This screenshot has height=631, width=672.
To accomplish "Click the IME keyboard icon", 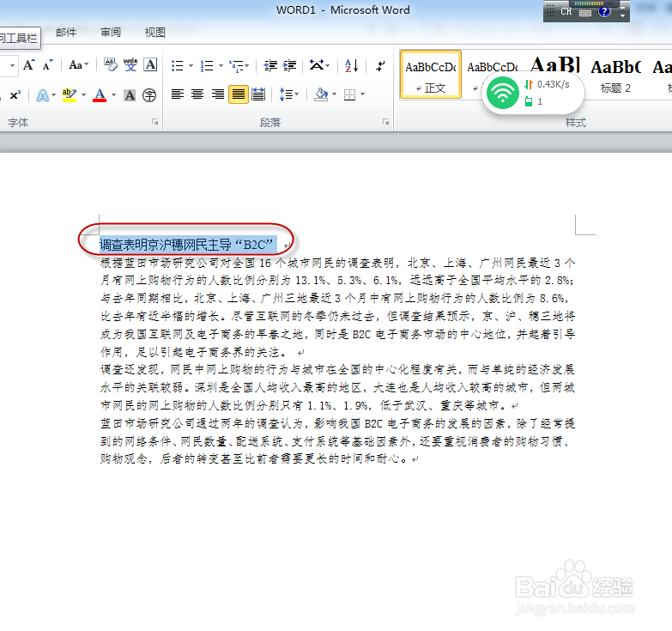I will click(585, 12).
